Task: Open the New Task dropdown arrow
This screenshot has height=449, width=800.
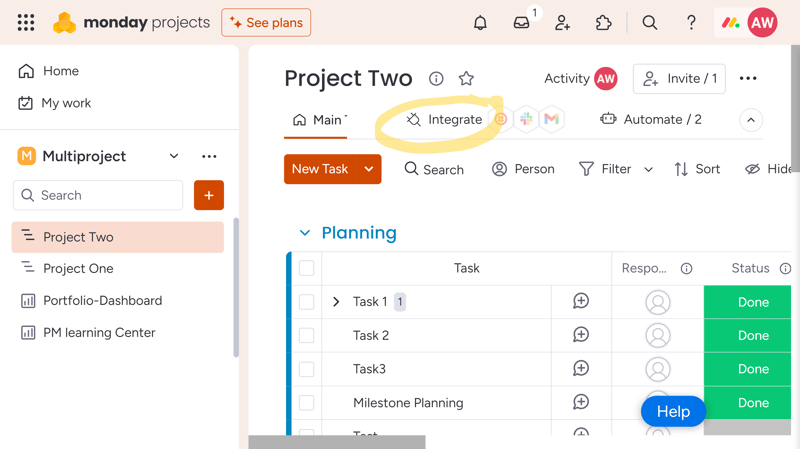Action: (x=369, y=169)
